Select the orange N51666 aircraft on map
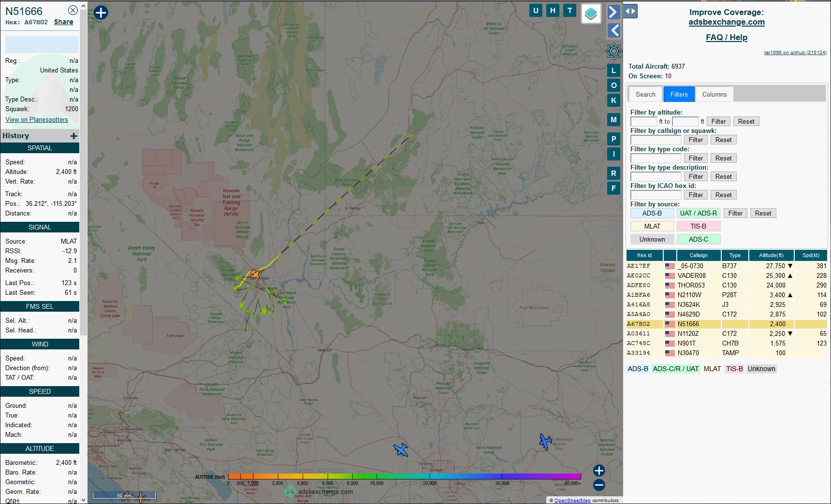This screenshot has width=831, height=504. (x=255, y=274)
